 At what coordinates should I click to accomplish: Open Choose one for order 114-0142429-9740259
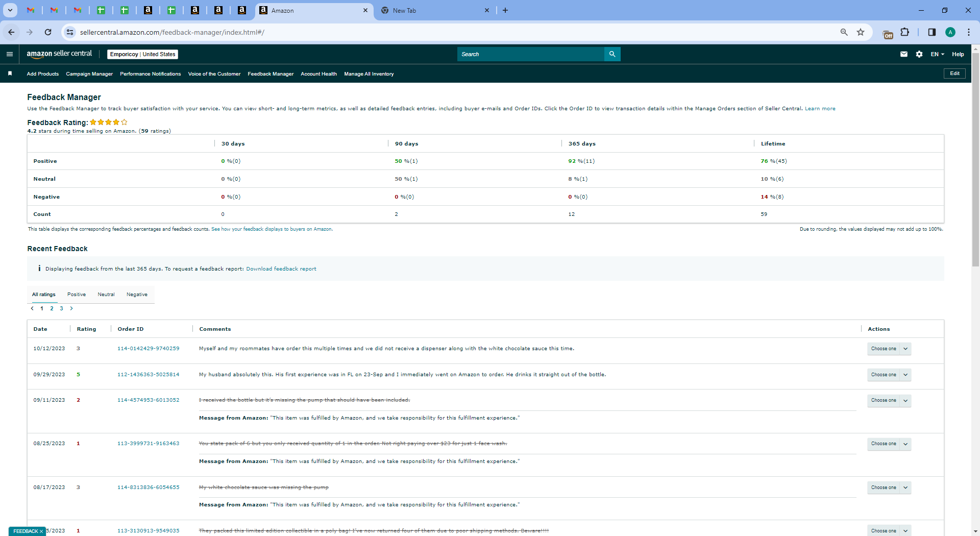[889, 349]
